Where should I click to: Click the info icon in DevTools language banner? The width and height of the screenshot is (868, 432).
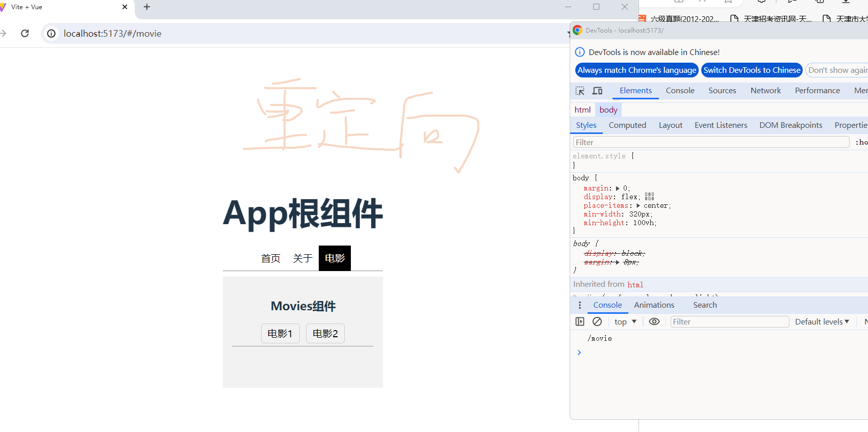tap(580, 52)
